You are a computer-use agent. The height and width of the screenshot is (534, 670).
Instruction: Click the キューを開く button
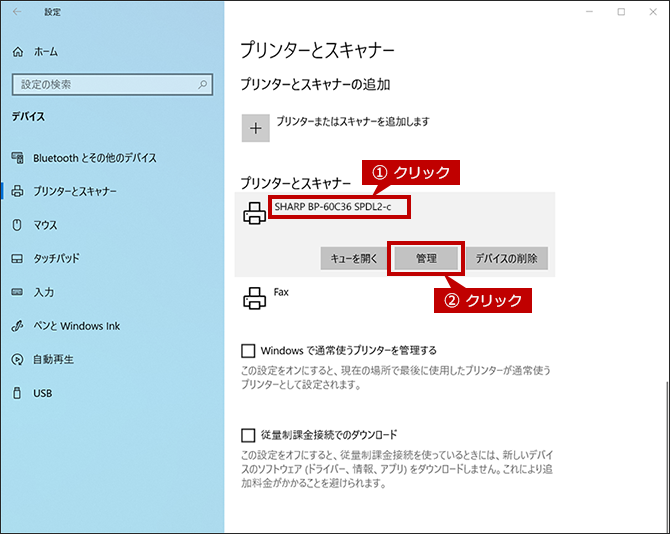[x=354, y=258]
